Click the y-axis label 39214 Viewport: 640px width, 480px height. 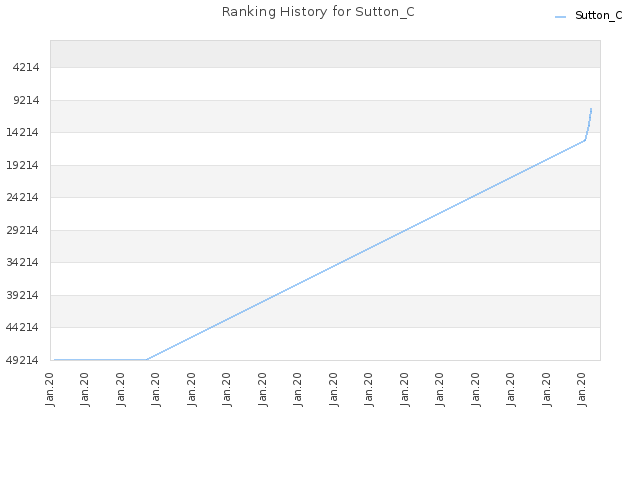22,295
